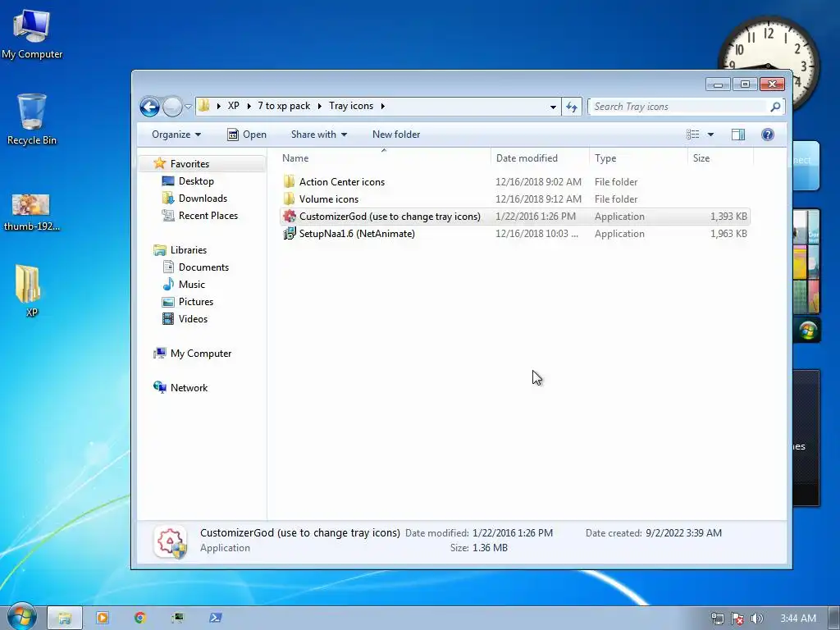Select Libraries in the navigation pane

pyautogui.click(x=188, y=249)
